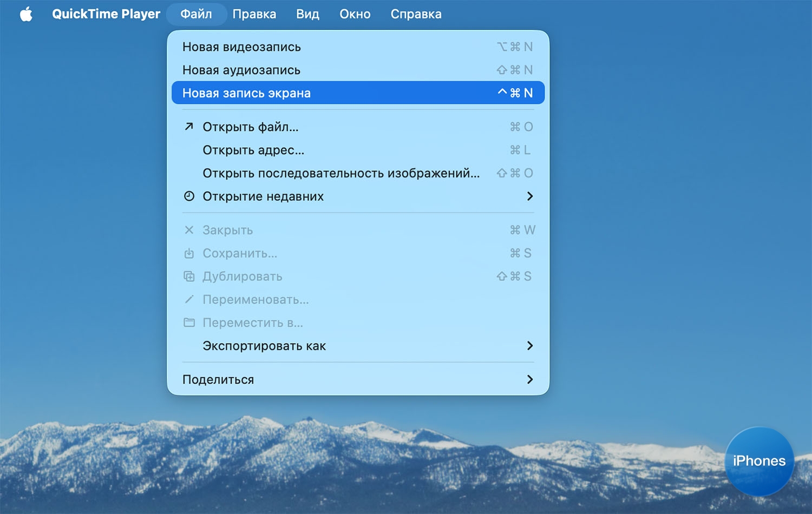Choose Открыть последовательность изображений…
This screenshot has height=514, width=812.
click(358, 173)
